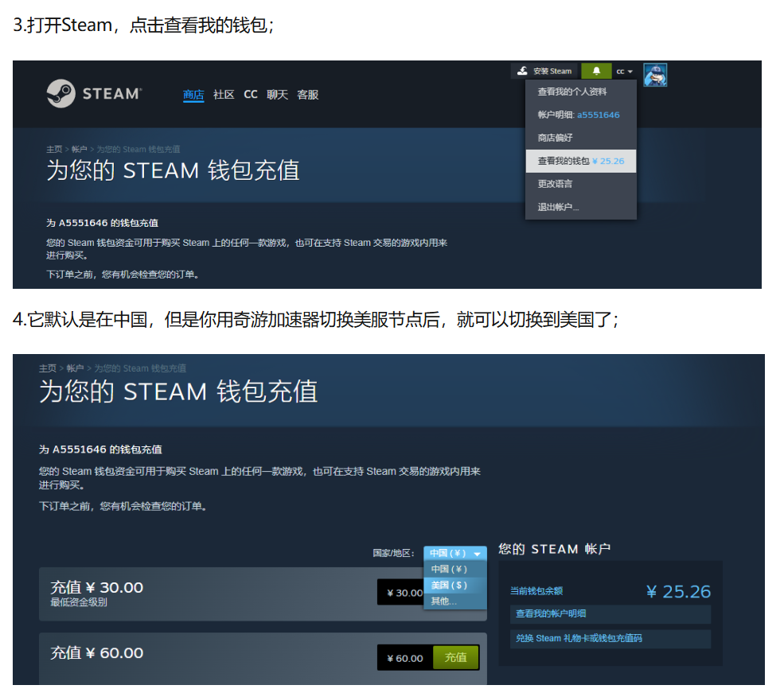Click the green notification bell icon
This screenshot has height=689, width=784.
coord(596,71)
